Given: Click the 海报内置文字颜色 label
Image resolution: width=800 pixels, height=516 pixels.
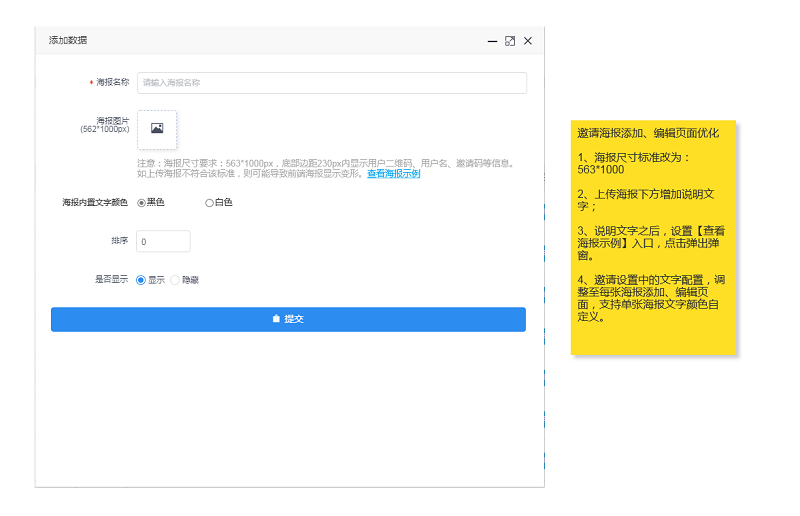Looking at the screenshot, I should point(95,203).
